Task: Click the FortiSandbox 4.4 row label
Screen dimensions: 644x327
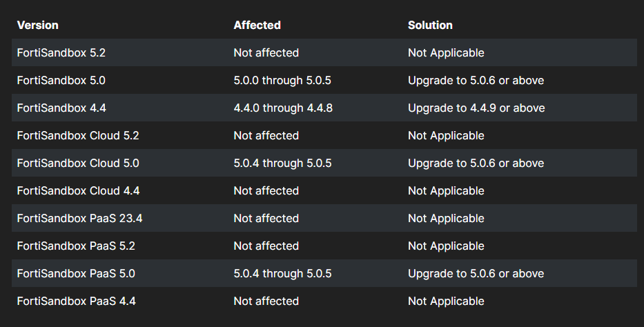Action: pyautogui.click(x=61, y=108)
